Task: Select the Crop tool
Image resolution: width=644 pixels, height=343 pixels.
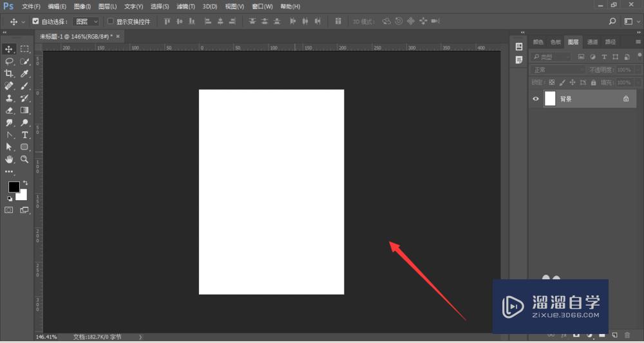Action: pyautogui.click(x=8, y=74)
